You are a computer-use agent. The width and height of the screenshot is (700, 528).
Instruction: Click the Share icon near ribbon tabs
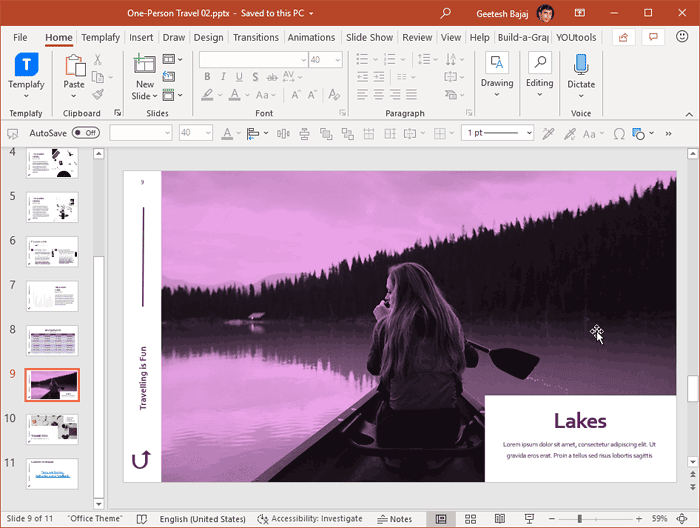click(623, 37)
